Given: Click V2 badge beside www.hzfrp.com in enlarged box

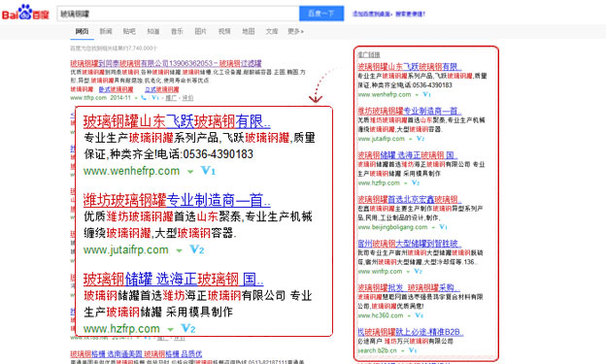Looking at the screenshot, I should pyautogui.click(x=188, y=329).
